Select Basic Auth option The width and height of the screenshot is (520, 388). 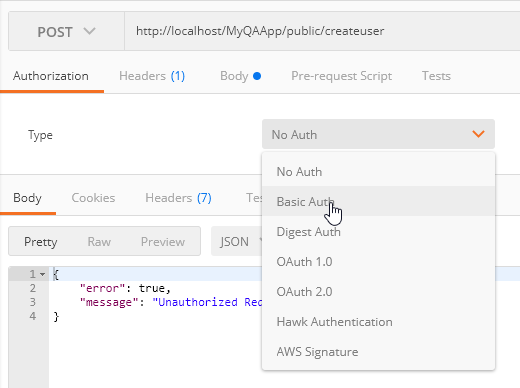[x=379, y=201]
